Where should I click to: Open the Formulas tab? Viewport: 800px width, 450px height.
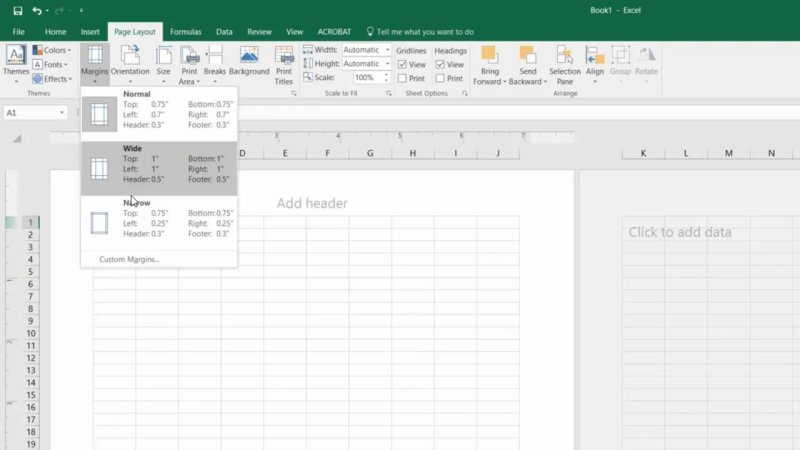(186, 32)
